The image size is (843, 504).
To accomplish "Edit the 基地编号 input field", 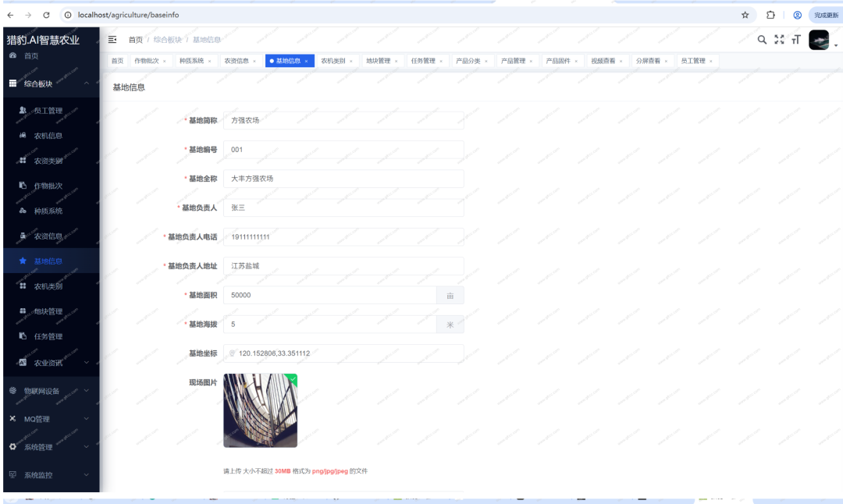I will tap(343, 149).
